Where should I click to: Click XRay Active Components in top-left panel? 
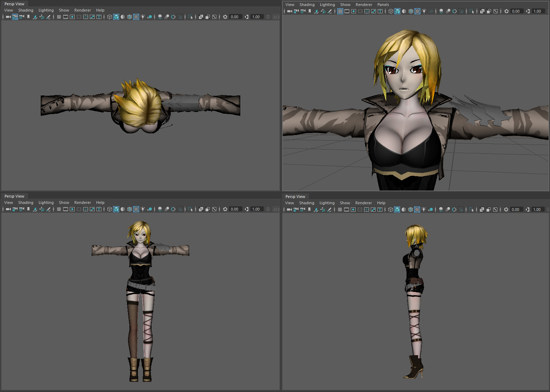click(x=208, y=17)
